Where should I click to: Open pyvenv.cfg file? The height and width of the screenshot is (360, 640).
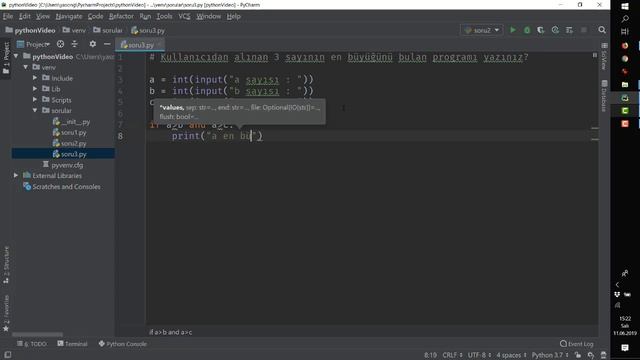click(x=63, y=165)
